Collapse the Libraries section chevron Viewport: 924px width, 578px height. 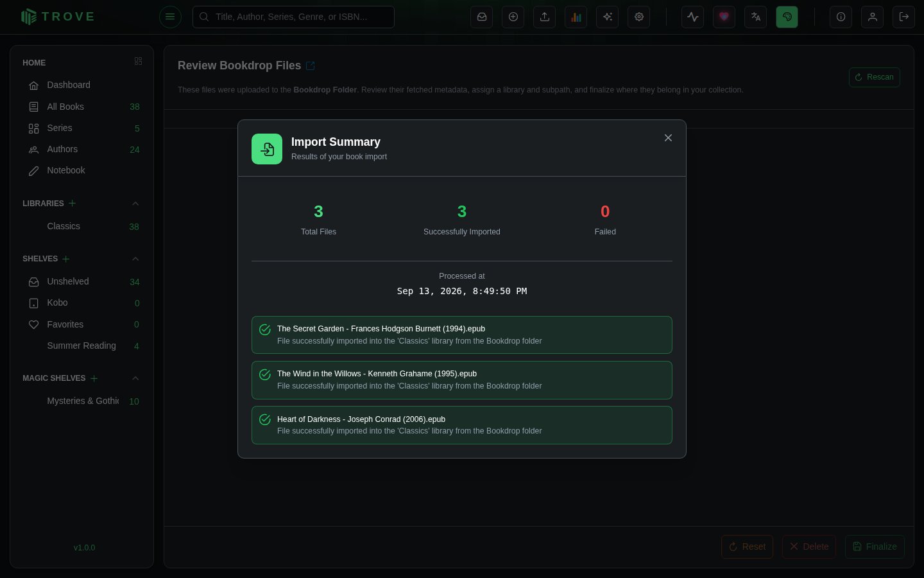point(135,204)
